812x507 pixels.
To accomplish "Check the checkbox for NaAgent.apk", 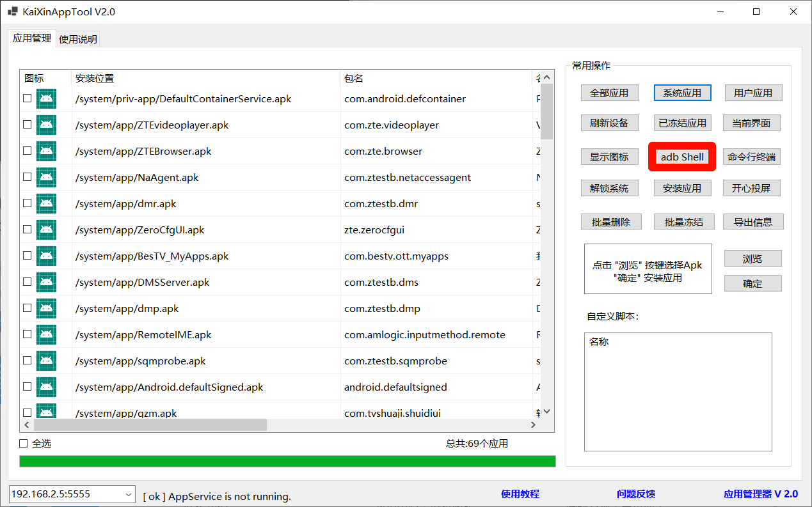I will point(26,177).
